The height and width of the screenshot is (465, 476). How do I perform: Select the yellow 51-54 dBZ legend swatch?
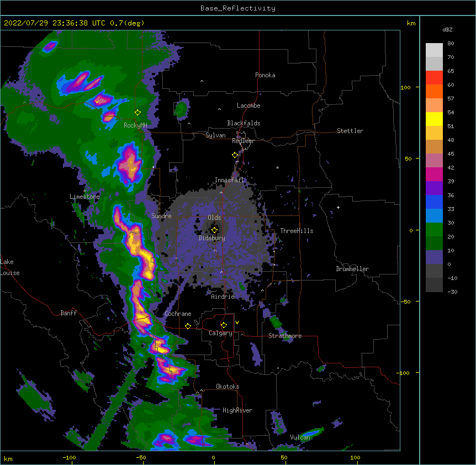point(434,119)
